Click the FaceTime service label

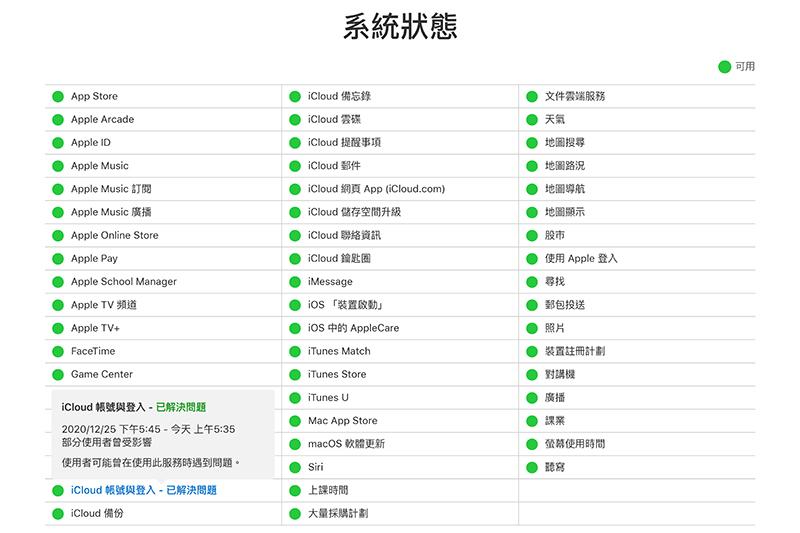[93, 352]
